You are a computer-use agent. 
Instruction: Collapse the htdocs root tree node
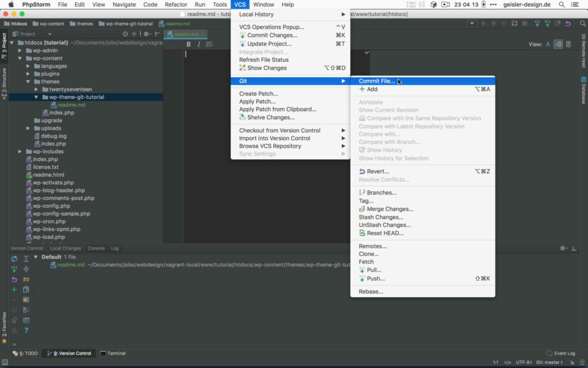tap(12, 43)
